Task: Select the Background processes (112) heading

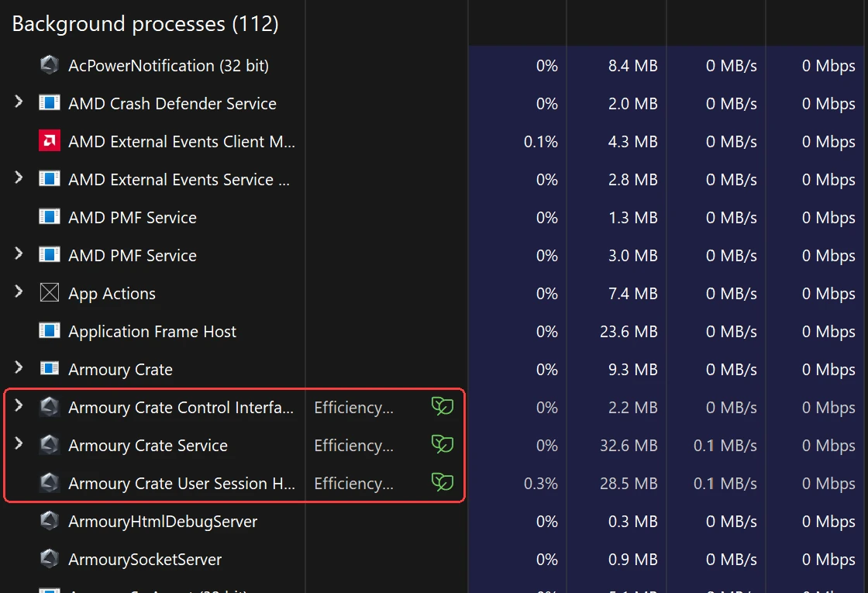Action: tap(145, 24)
